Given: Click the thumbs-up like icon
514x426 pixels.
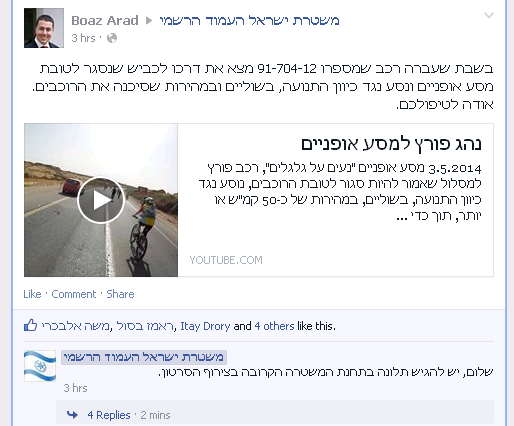Looking at the screenshot, I should (x=30, y=325).
